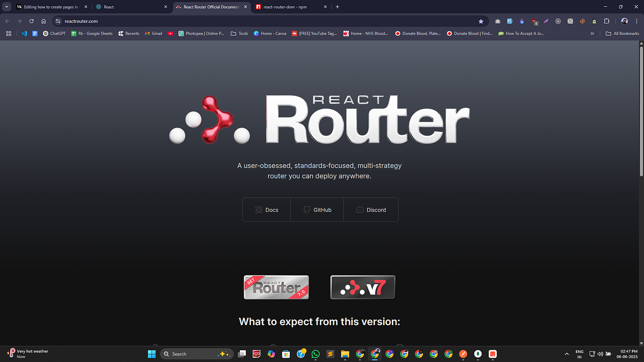Open File Explorer from the taskbar
Screen dimensions: 644x362
tap(345, 353)
